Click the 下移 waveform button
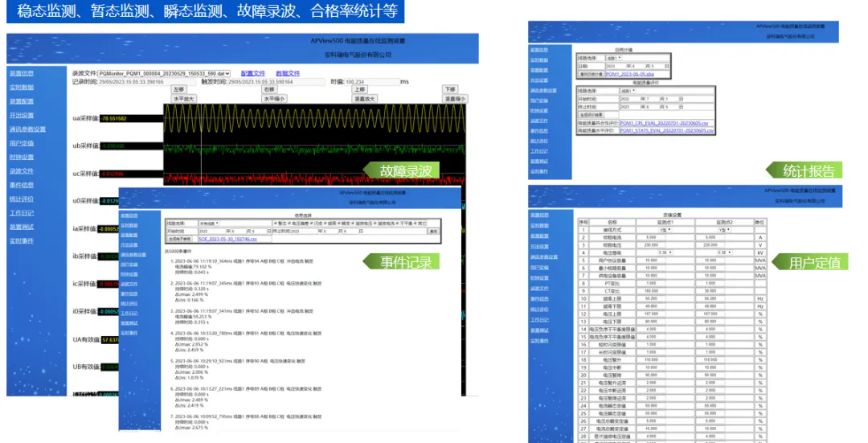The width and height of the screenshot is (868, 443). pos(450,89)
